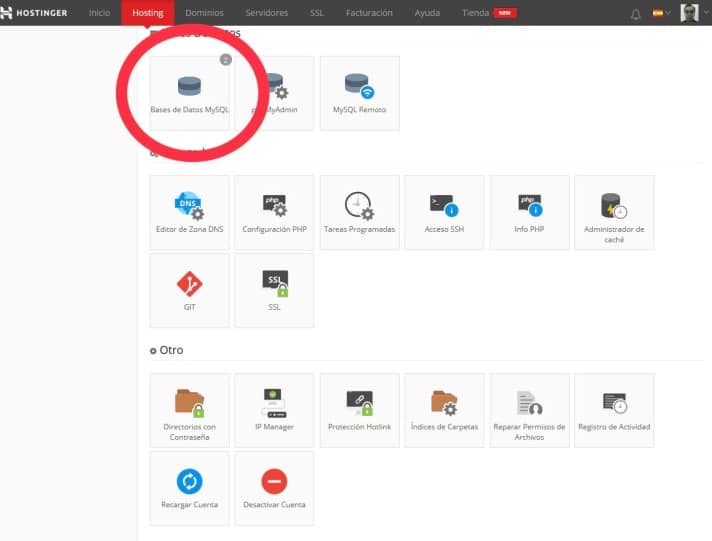Open Tareas Programadas

(360, 213)
